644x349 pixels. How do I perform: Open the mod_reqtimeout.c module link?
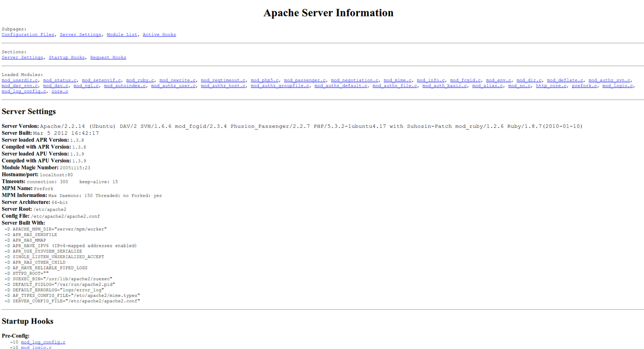point(223,80)
